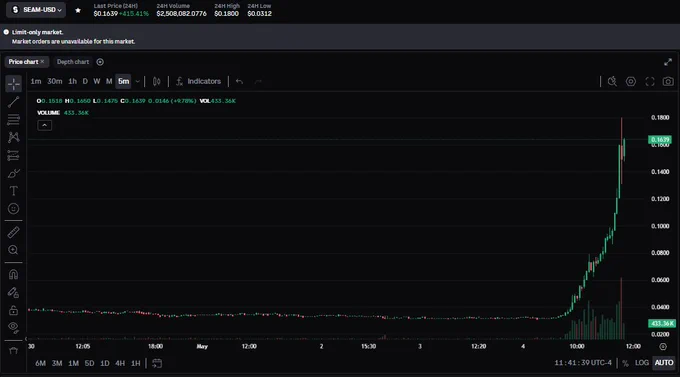
Task: Favorite SEAM-USD with the star icon
Action: point(78,10)
